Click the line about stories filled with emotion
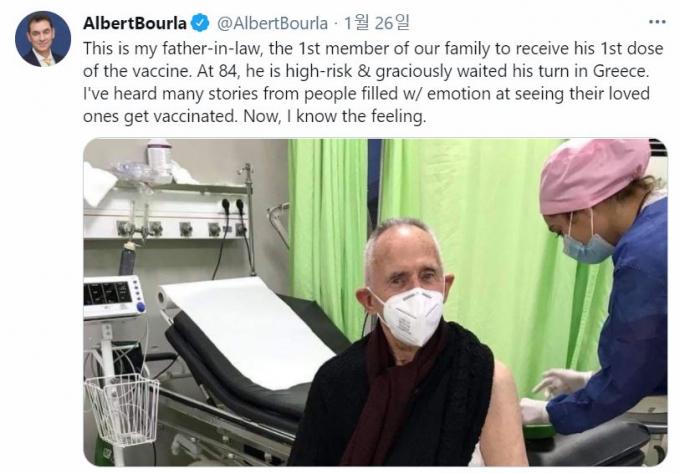Viewport: 680px width, 474px height. 366,94
